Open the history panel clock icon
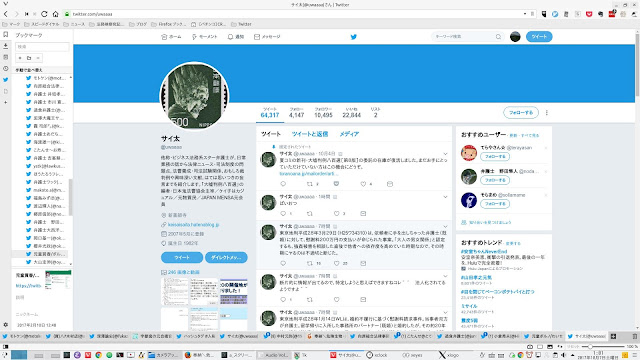This screenshot has height=360, width=640. (6, 69)
